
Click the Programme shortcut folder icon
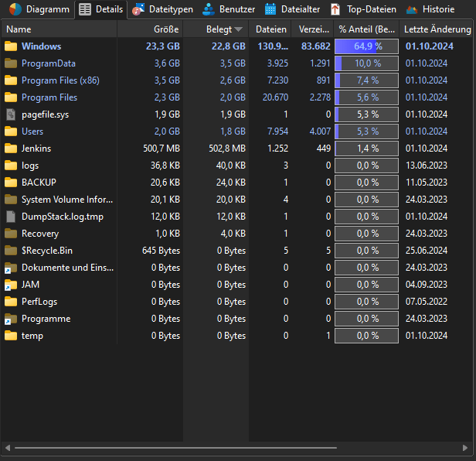click(11, 319)
